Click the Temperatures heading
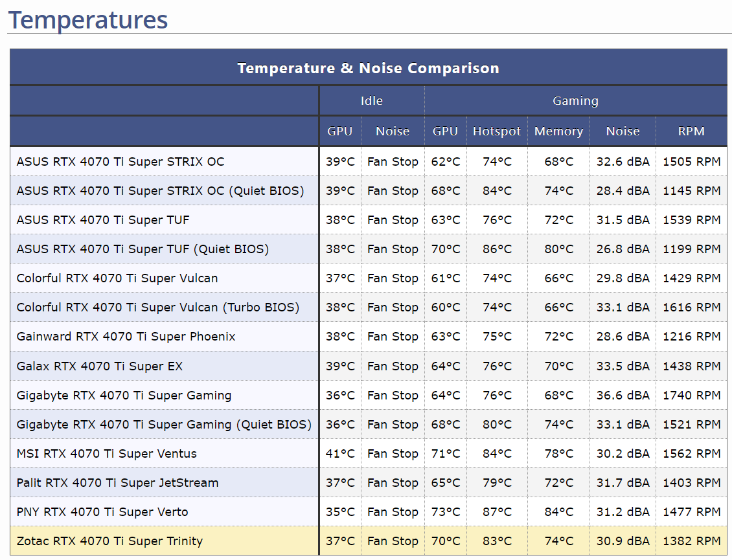 pyautogui.click(x=87, y=19)
